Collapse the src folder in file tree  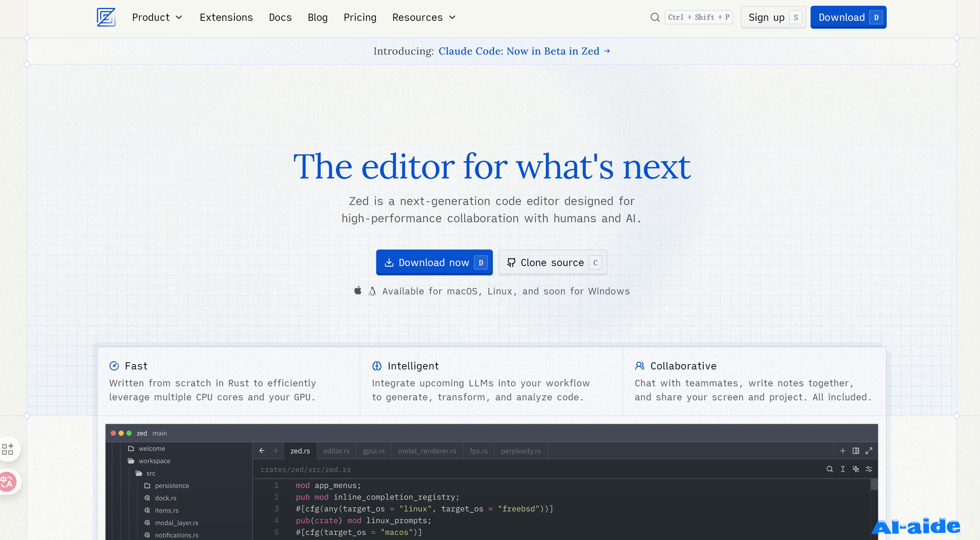tap(151, 474)
